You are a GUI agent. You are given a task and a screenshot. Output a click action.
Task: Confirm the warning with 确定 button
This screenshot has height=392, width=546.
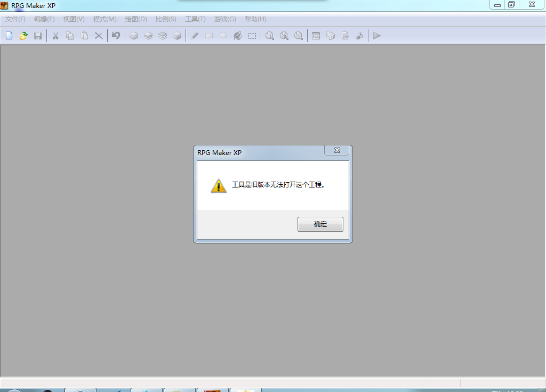[320, 224]
